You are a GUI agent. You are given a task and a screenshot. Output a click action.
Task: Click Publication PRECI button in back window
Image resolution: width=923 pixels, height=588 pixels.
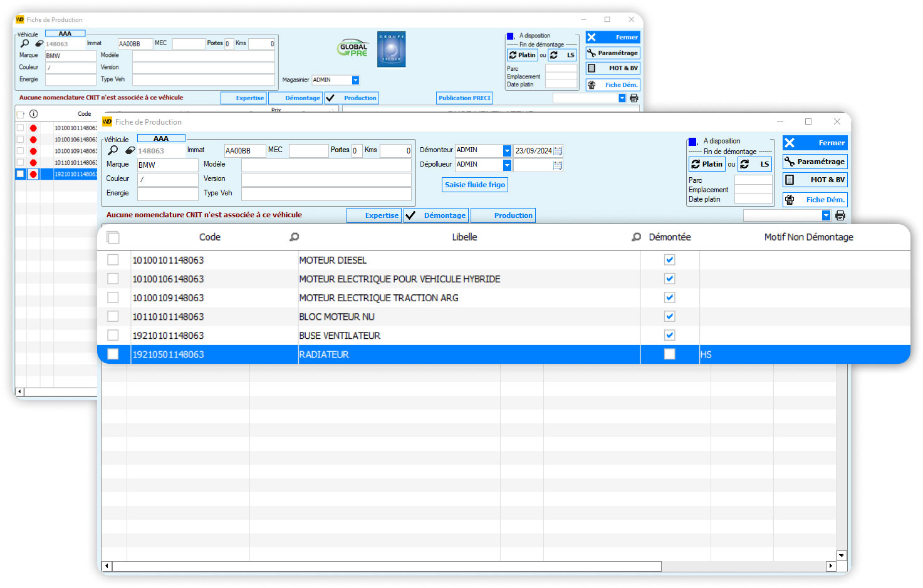click(464, 98)
